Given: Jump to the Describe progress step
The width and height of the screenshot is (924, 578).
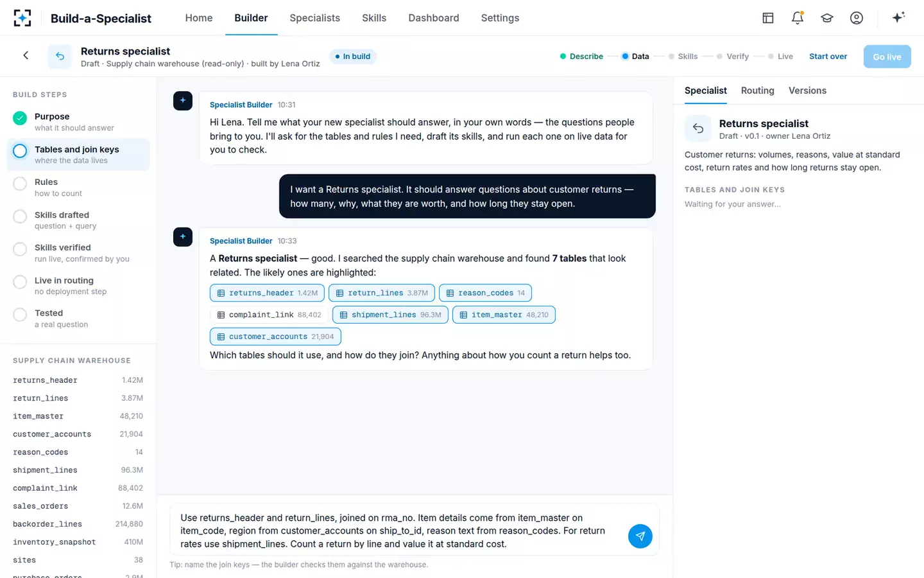Looking at the screenshot, I should 581,57.
